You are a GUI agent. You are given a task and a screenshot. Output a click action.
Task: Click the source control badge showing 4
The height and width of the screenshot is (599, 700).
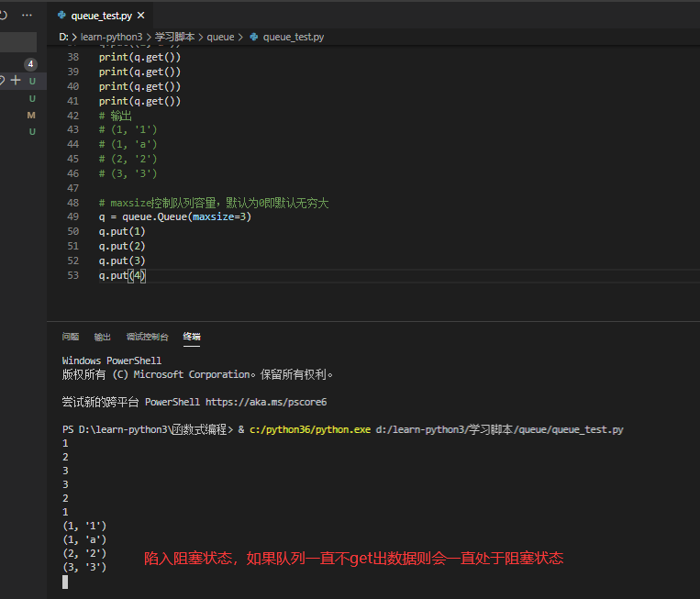coord(30,64)
